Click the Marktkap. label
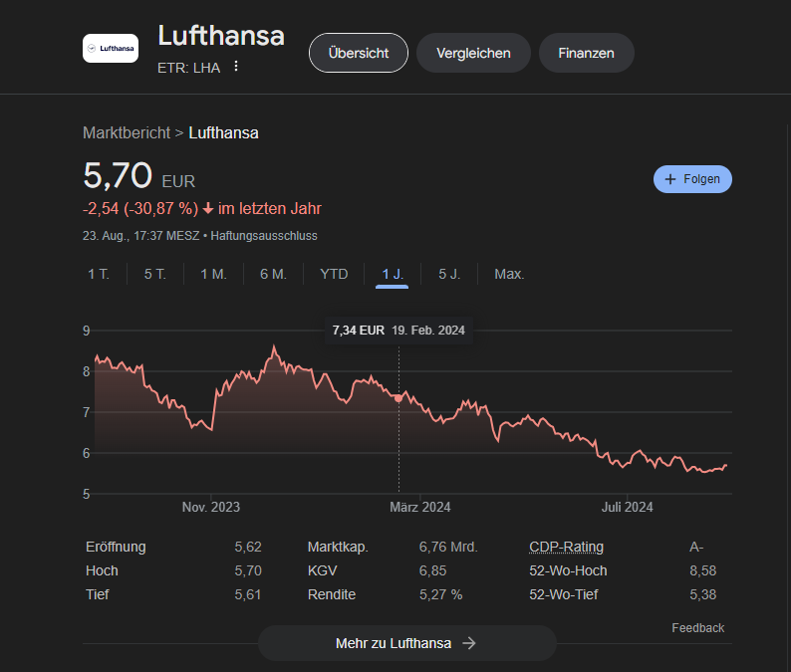791x672 pixels. click(338, 547)
